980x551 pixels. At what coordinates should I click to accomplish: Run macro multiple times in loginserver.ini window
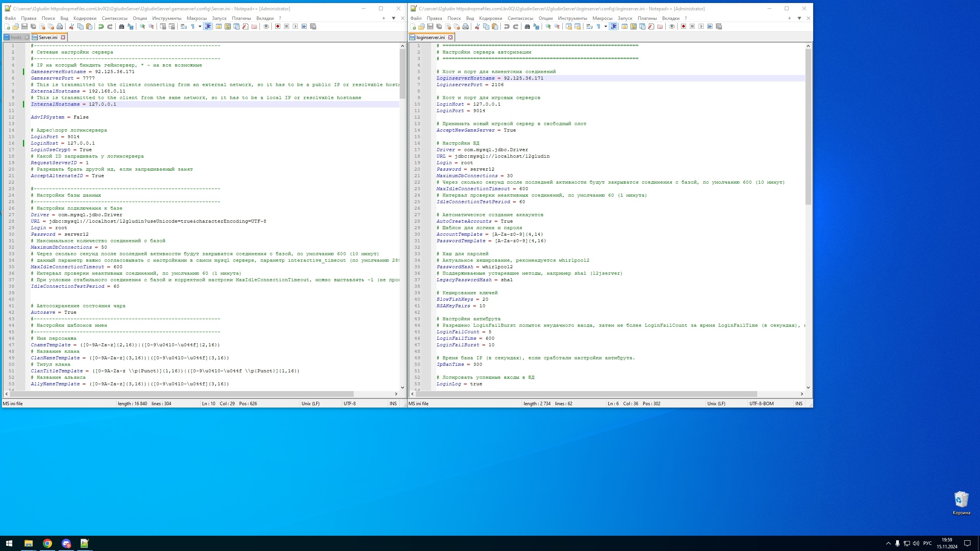click(x=710, y=26)
